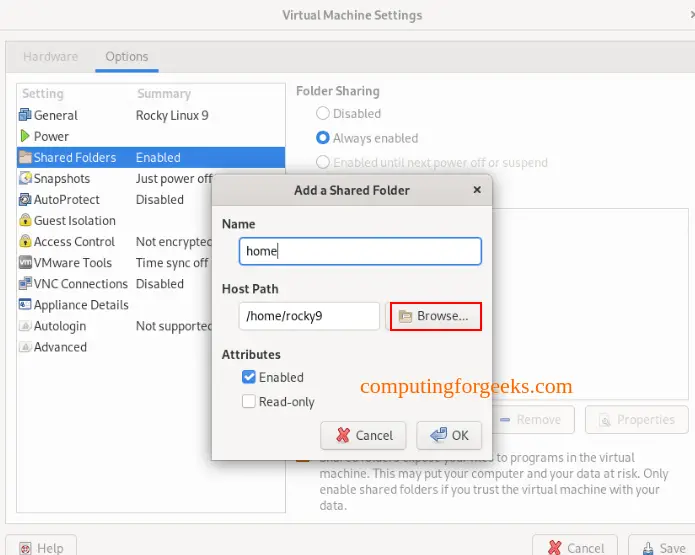Click the Help button in settings window
This screenshot has height=555, width=695.
click(x=41, y=546)
